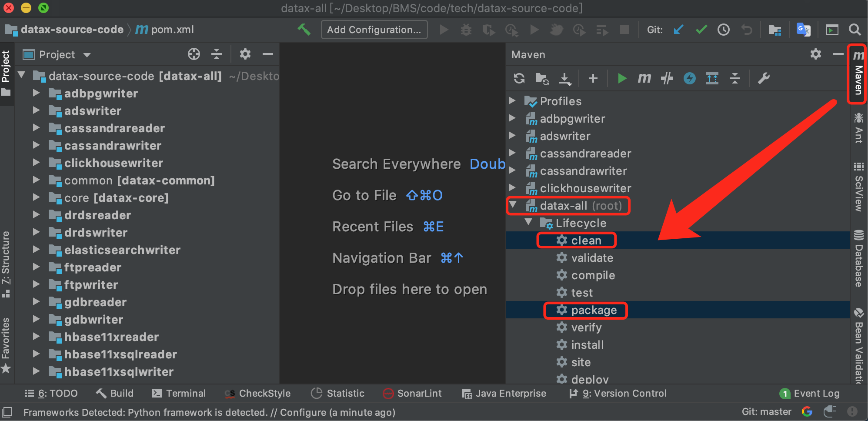Collapse datax-source-code root in Project tree
Viewport: 868px width, 421px height.
click(x=21, y=75)
